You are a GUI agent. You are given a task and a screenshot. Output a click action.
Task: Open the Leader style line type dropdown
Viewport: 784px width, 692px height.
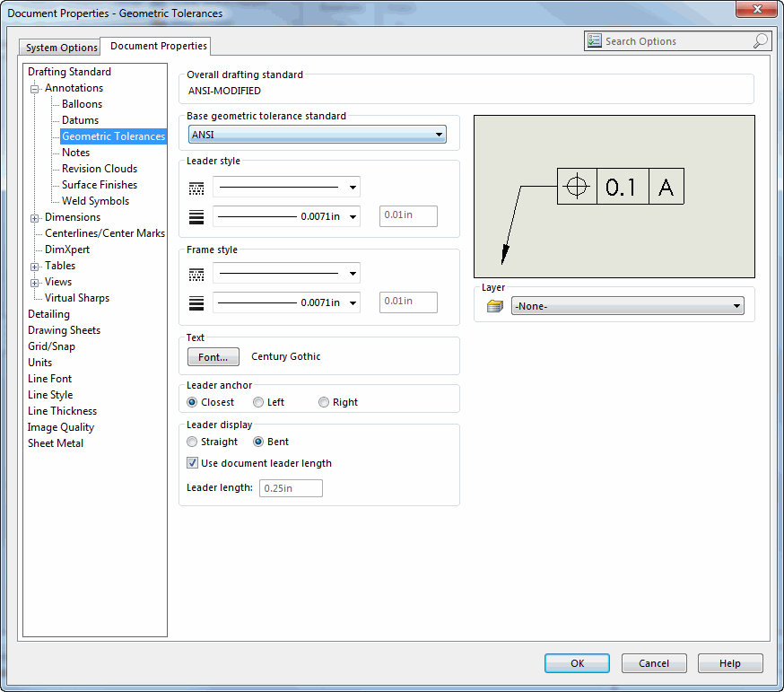(286, 187)
